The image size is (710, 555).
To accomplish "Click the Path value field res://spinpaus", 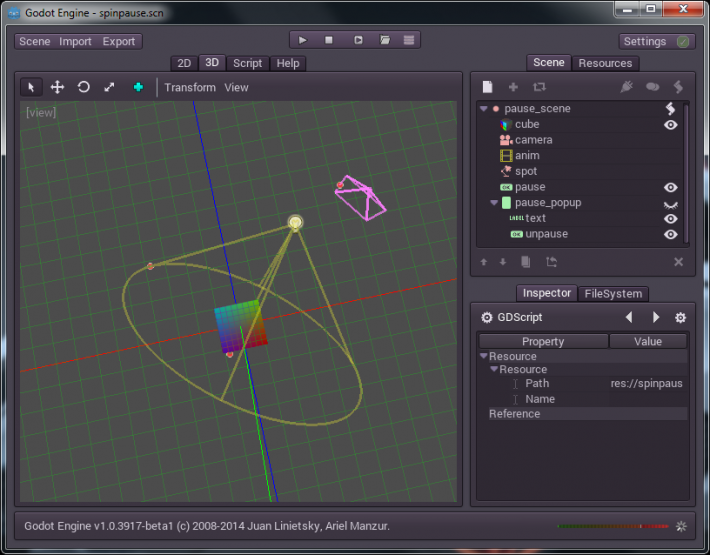I will coord(647,383).
